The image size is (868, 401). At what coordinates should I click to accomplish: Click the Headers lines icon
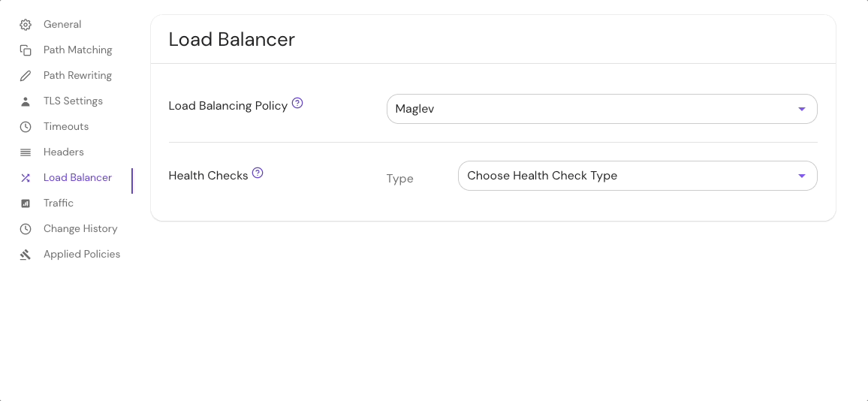click(26, 152)
